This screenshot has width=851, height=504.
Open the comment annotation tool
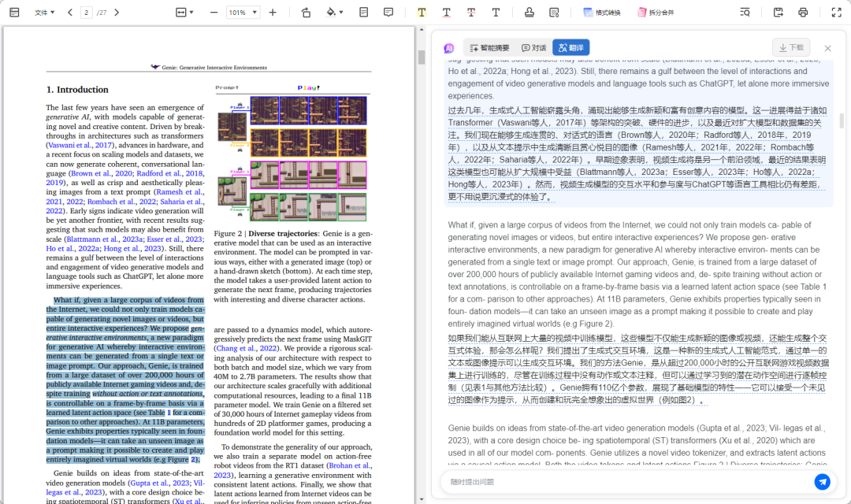click(x=388, y=13)
